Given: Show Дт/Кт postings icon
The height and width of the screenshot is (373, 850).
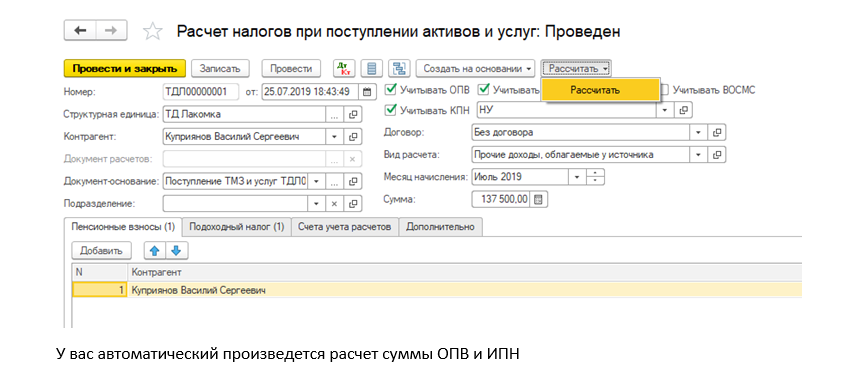Looking at the screenshot, I should [x=343, y=69].
